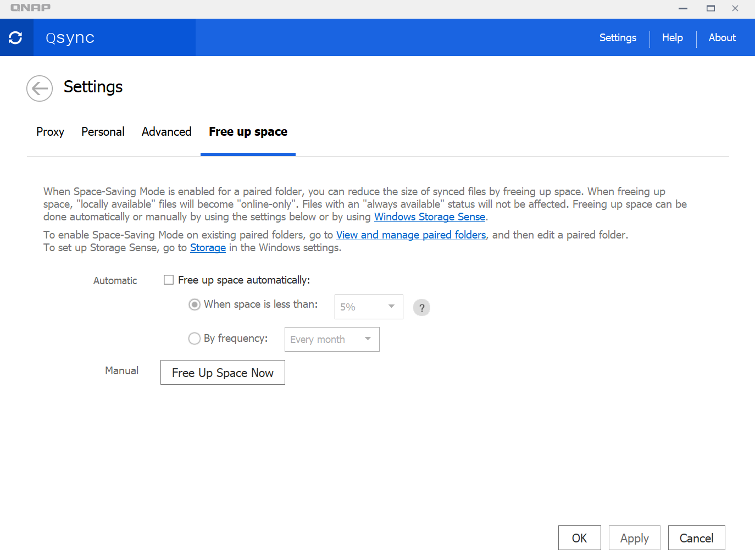Go back using the circled arrow icon

coord(40,88)
